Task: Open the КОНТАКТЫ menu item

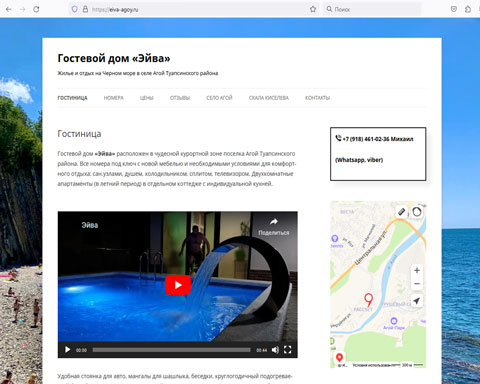Action: (317, 98)
